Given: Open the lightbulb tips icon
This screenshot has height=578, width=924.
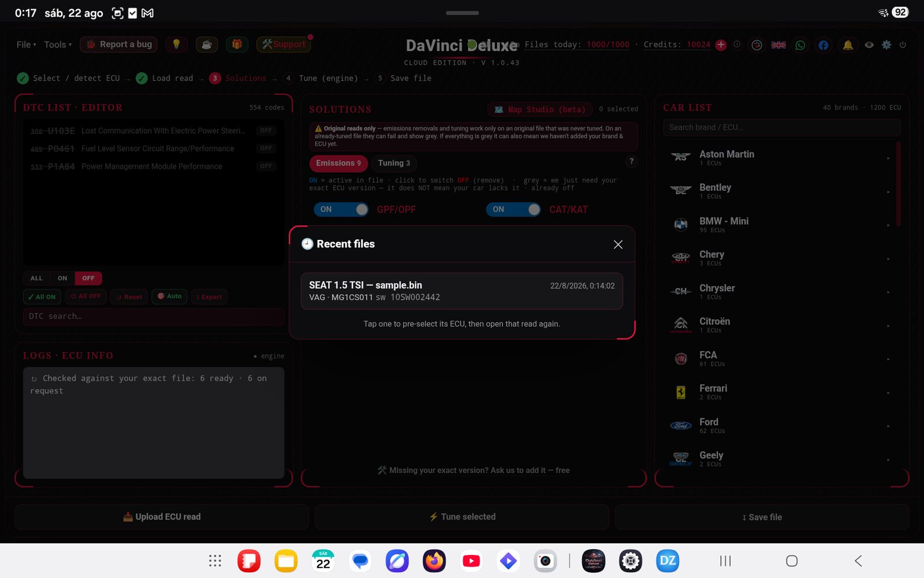Looking at the screenshot, I should pyautogui.click(x=176, y=45).
